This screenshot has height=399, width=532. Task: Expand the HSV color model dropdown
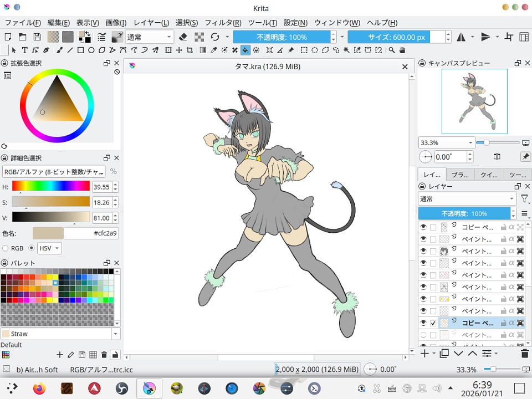[49, 248]
